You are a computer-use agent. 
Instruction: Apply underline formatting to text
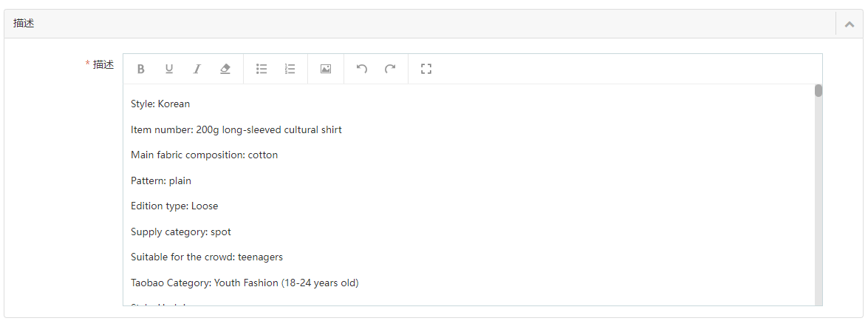pos(169,69)
